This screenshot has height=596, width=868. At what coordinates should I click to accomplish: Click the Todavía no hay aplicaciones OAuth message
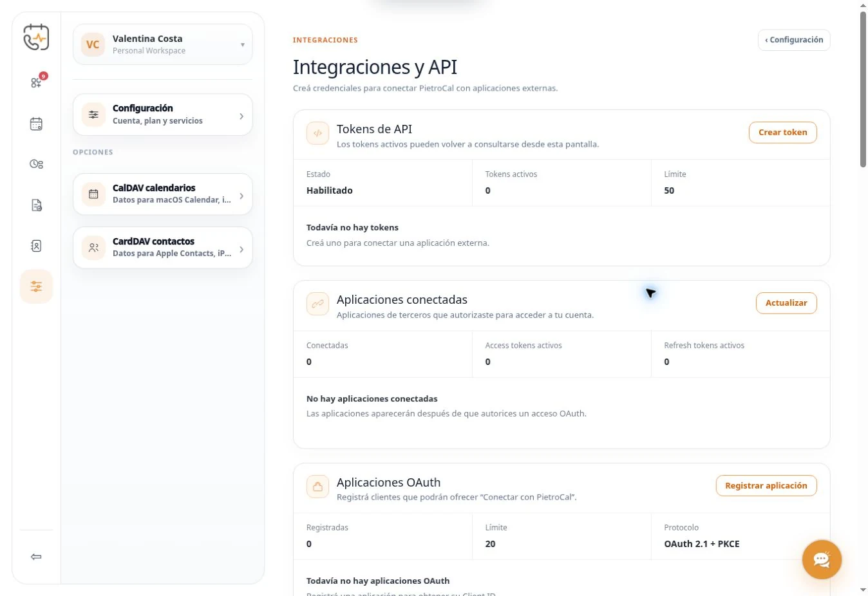(378, 581)
